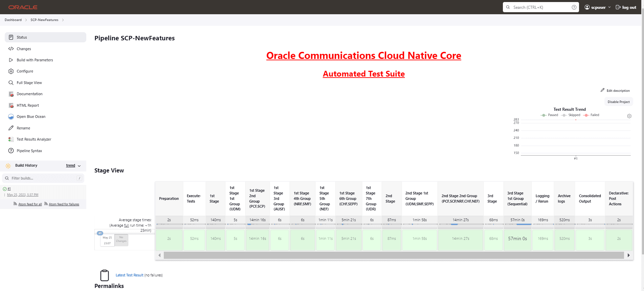
Task: Click the log out link
Action: tap(626, 7)
